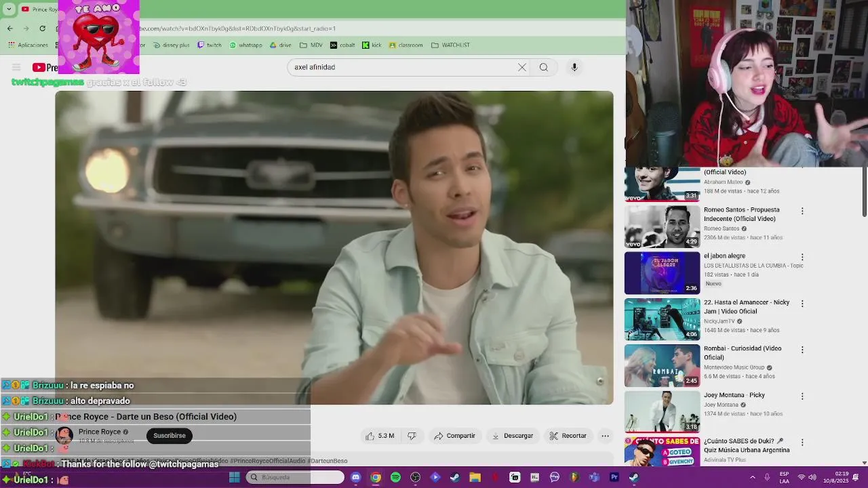868x488 pixels.
Task: Click the video player to pause
Action: [334, 248]
